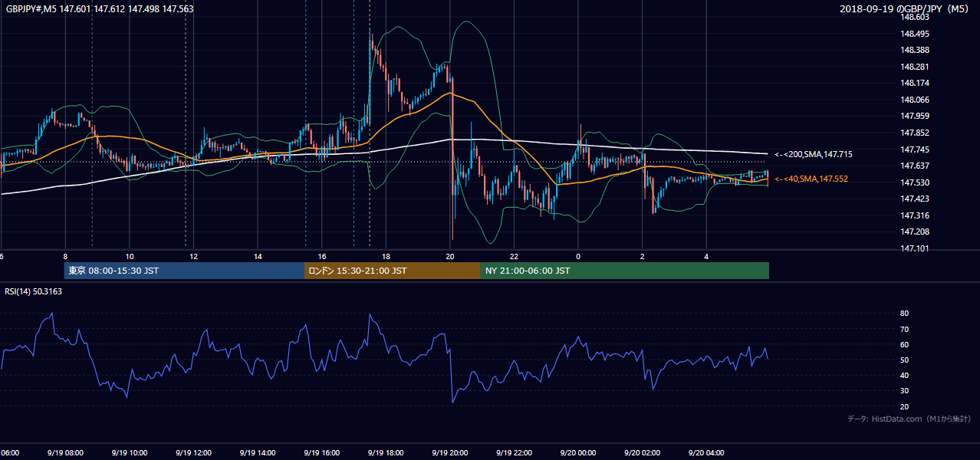The image size is (980, 460).
Task: Click the GBPJPY#,M5 OHLC header text
Action: pyautogui.click(x=100, y=8)
